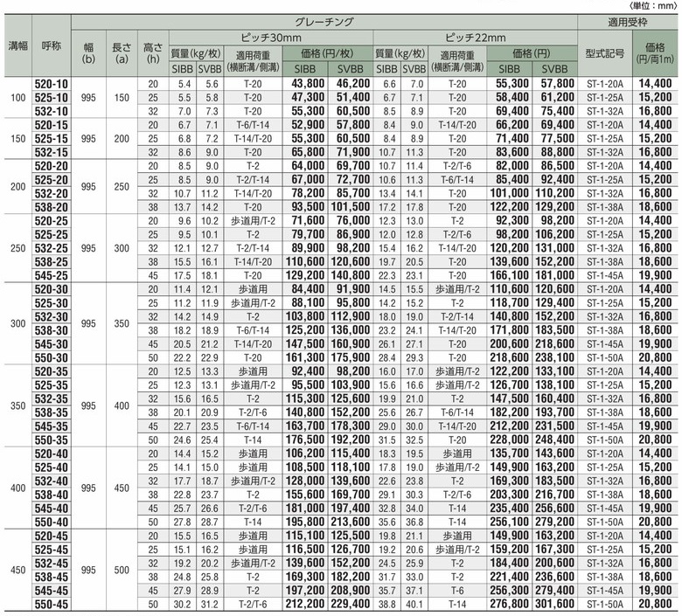Click price 175,900 in the 550-30 row
The height and width of the screenshot is (616, 682).
coord(351,357)
